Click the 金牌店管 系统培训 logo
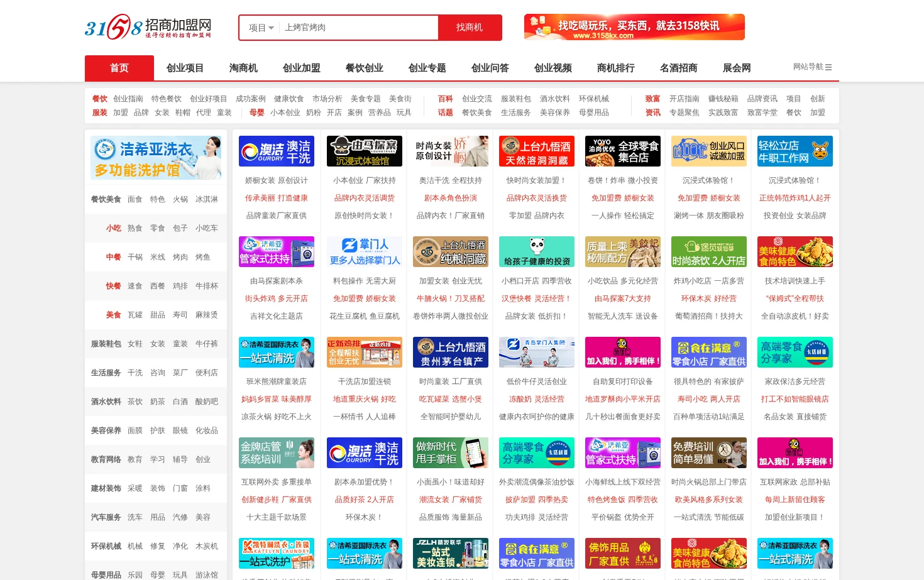 pos(277,453)
